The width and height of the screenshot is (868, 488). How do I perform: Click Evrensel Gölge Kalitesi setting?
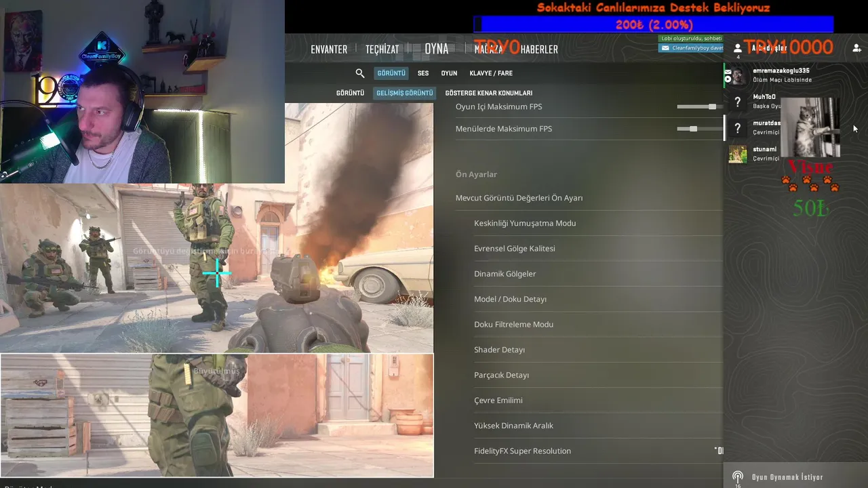click(598, 248)
